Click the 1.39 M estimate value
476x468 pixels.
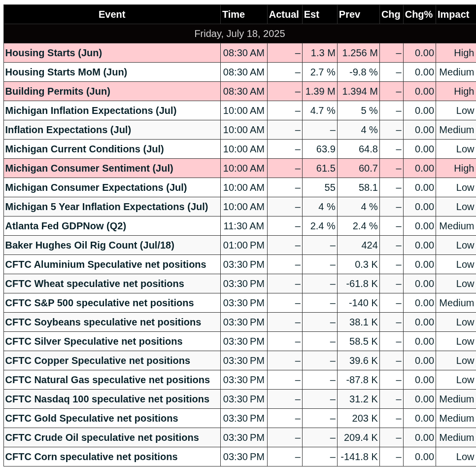320,91
